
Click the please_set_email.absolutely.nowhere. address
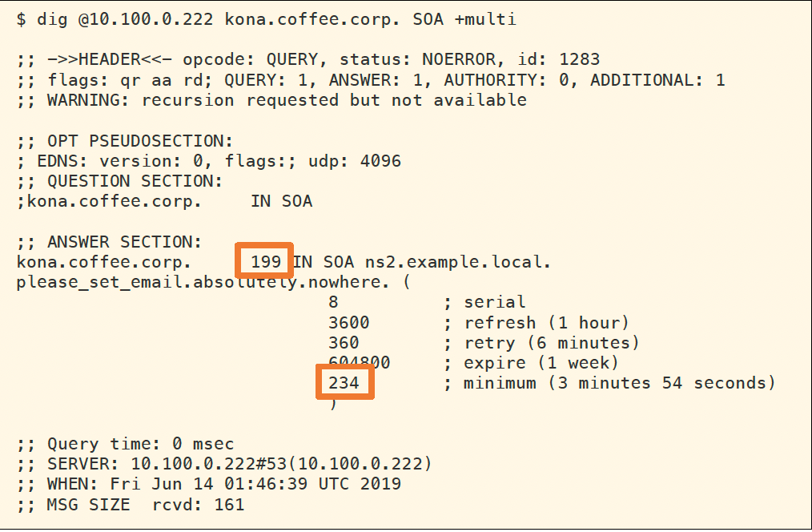(x=203, y=282)
